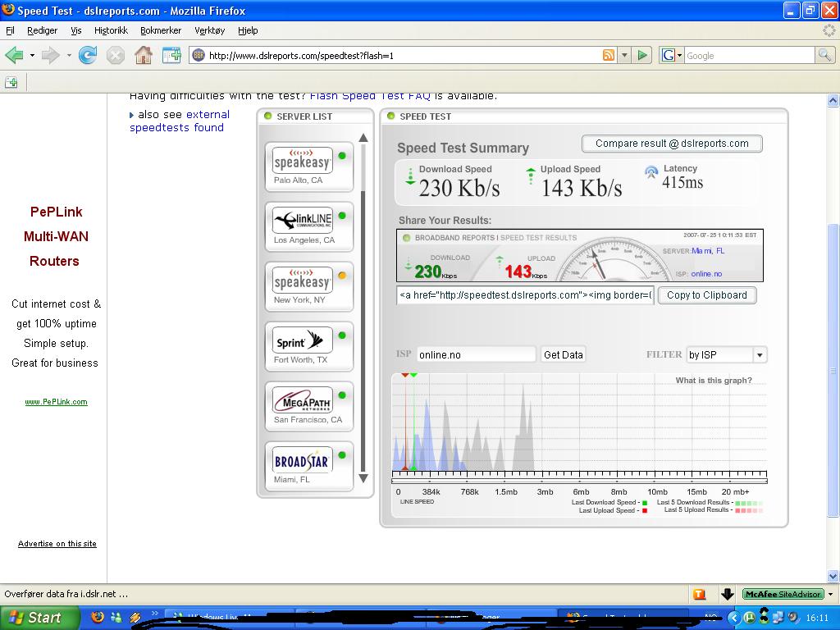The height and width of the screenshot is (630, 840).
Task: Click the Miami, FL server link
Action: coord(708,251)
